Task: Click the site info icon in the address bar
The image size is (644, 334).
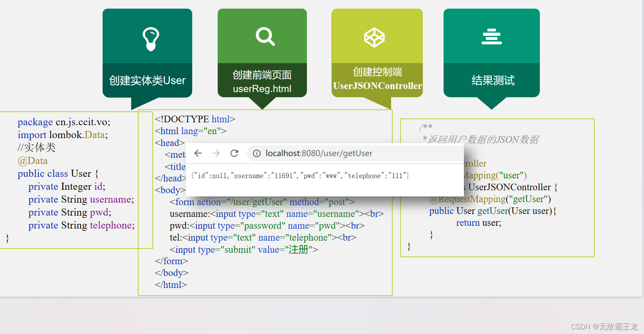Action: click(257, 154)
